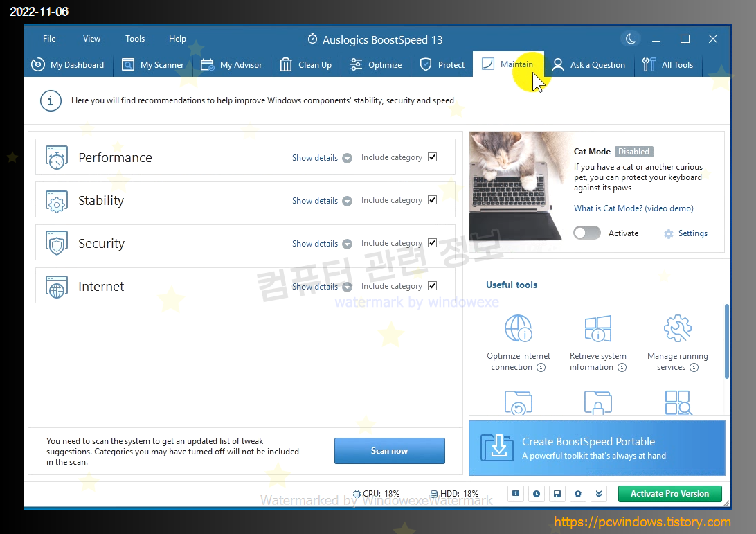Open Cat Mode Settings
756x534 pixels.
685,233
